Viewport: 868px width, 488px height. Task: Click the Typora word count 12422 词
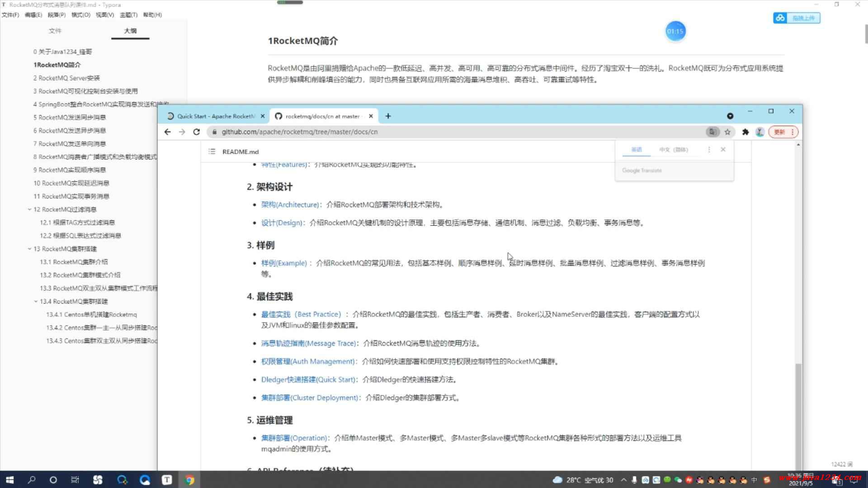(x=841, y=464)
